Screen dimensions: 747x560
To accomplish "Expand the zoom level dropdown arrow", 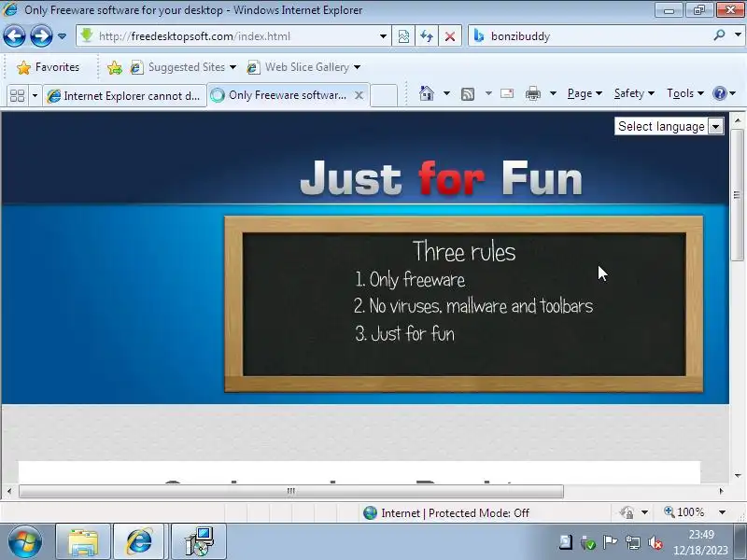I will [x=722, y=512].
